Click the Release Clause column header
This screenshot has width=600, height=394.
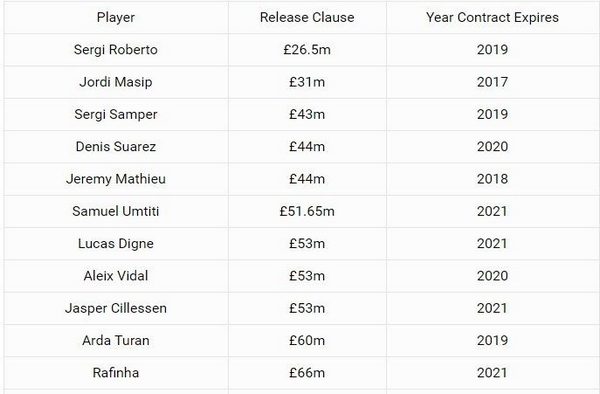[307, 18]
